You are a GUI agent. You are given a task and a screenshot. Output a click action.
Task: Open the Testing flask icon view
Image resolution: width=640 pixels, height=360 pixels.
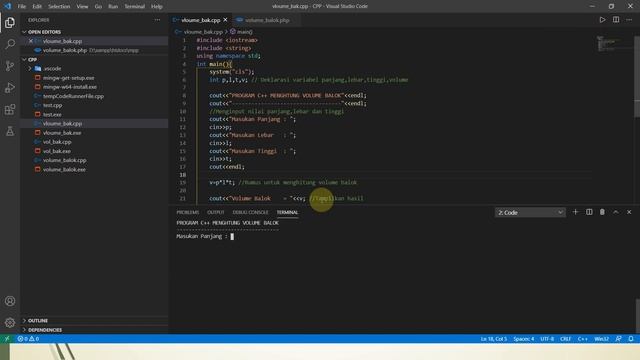pyautogui.click(x=10, y=131)
